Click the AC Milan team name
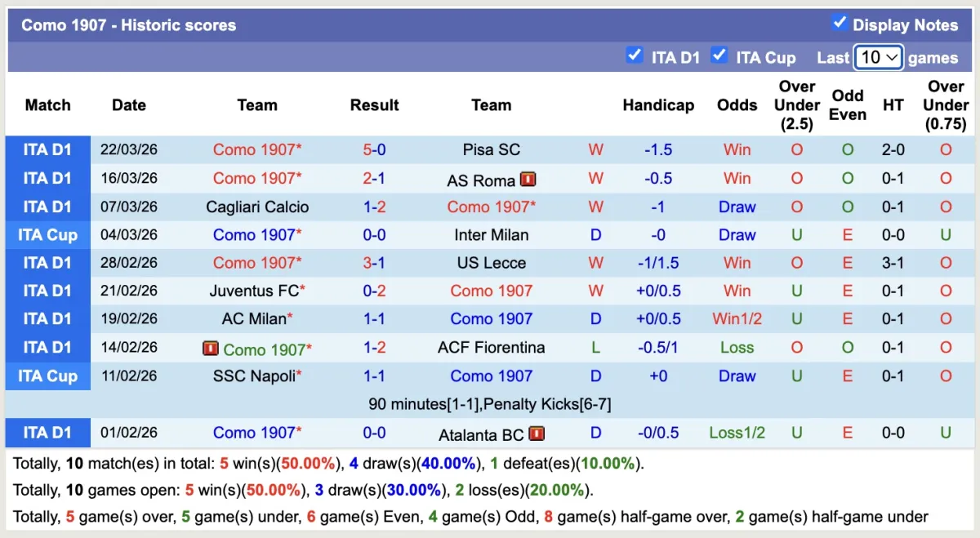The height and width of the screenshot is (538, 980). point(254,319)
